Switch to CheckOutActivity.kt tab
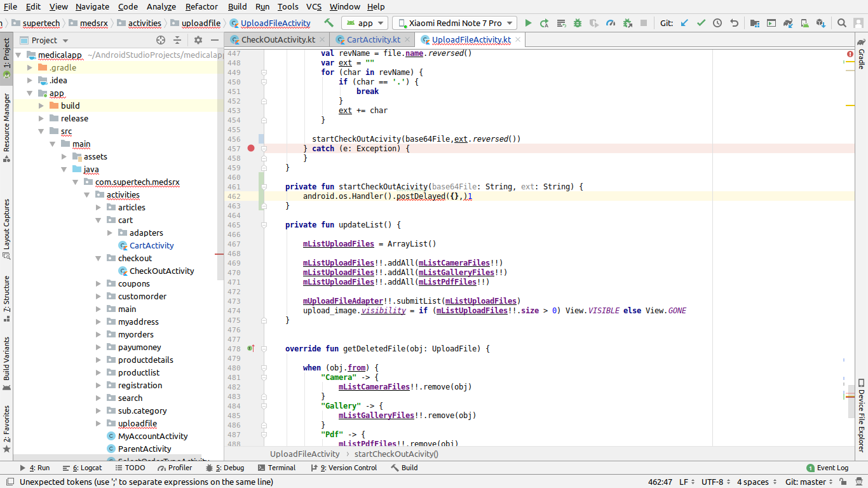The height and width of the screenshot is (488, 868). (278, 39)
